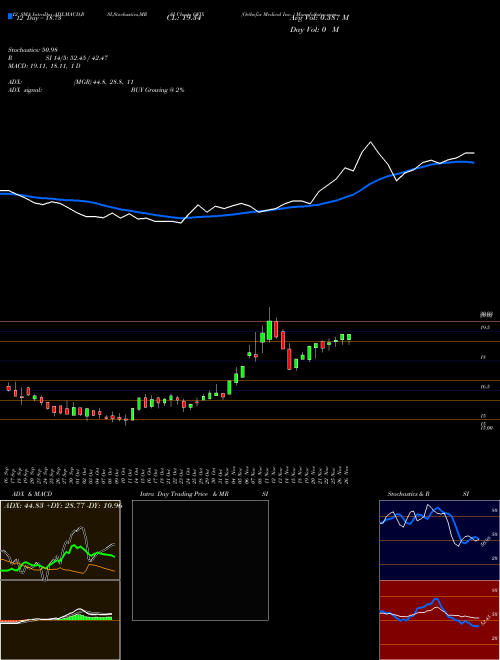Click 'ADX: 44.83 +DY: 28.77 -DY: 10.96' header
The height and width of the screenshot is (660, 500).
click(x=63, y=506)
